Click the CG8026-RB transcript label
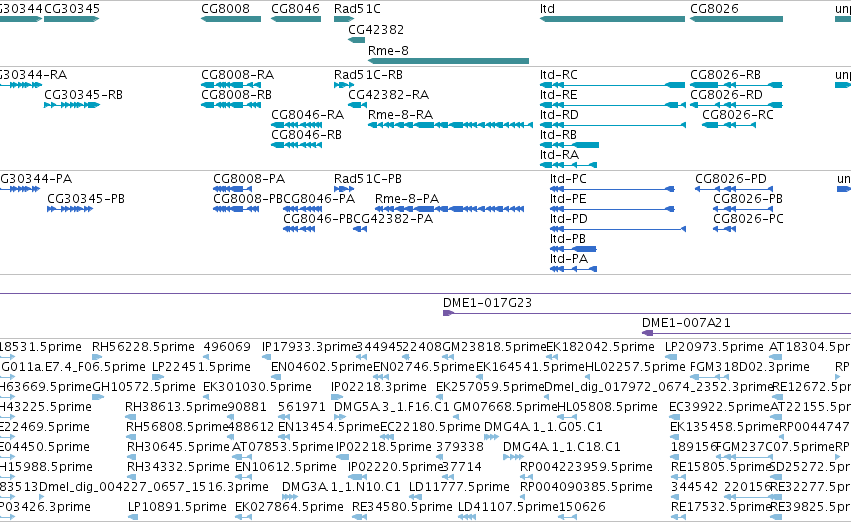The height and width of the screenshot is (522, 851). [725, 74]
